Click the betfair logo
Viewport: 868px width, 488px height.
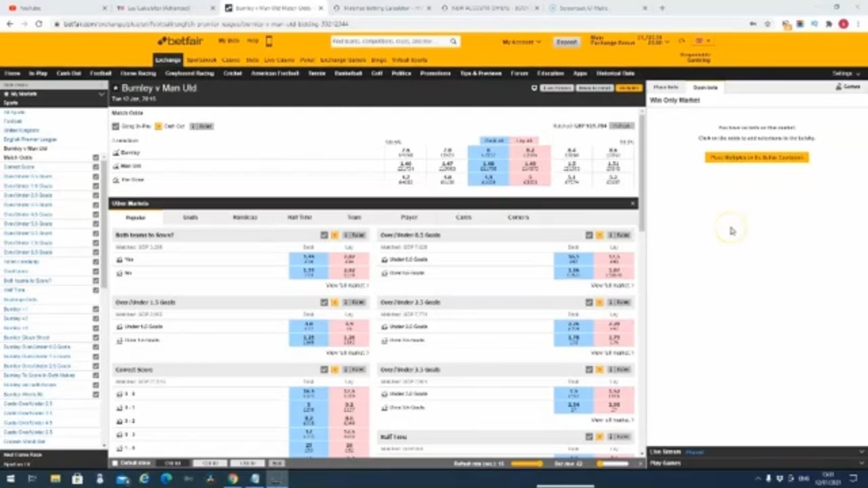pyautogui.click(x=179, y=41)
